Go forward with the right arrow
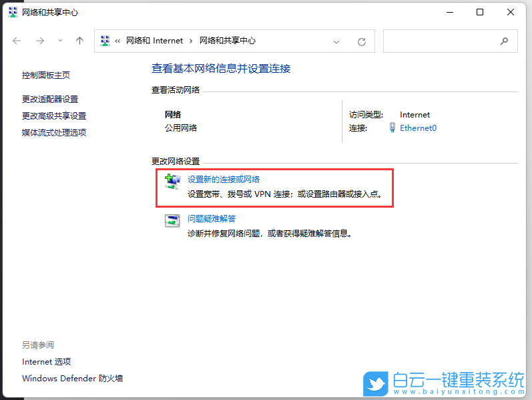The width and height of the screenshot is (532, 400). pyautogui.click(x=40, y=41)
